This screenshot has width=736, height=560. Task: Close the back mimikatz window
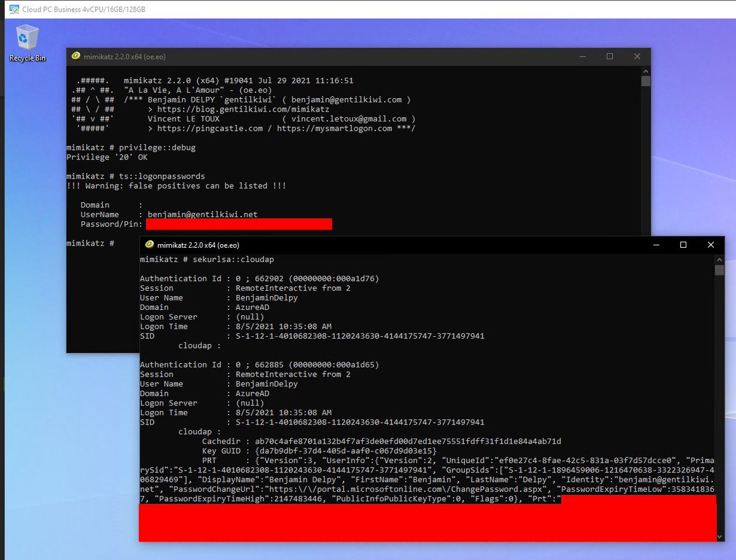637,56
